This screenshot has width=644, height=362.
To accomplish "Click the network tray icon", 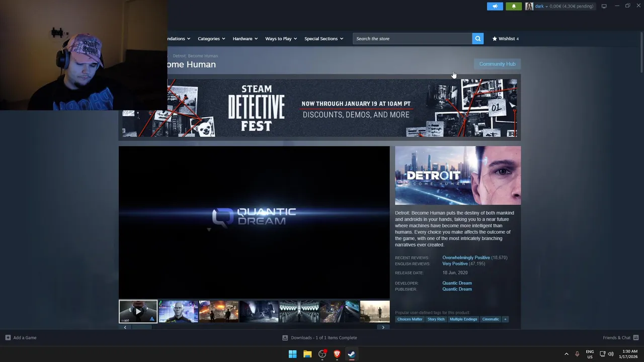I will (x=602, y=354).
